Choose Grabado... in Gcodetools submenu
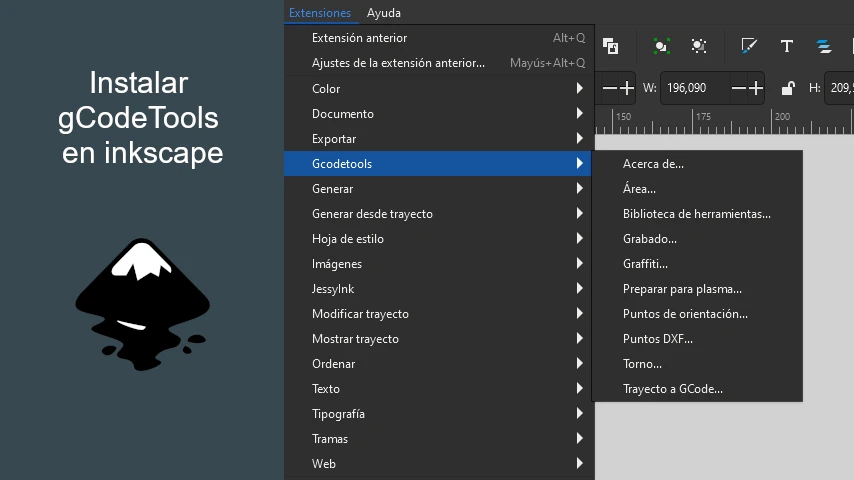This screenshot has width=854, height=480. coord(697,239)
